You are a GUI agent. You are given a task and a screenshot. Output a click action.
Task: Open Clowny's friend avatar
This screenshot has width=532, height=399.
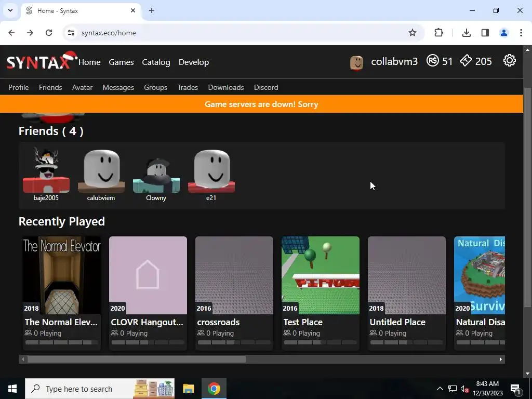156,175
